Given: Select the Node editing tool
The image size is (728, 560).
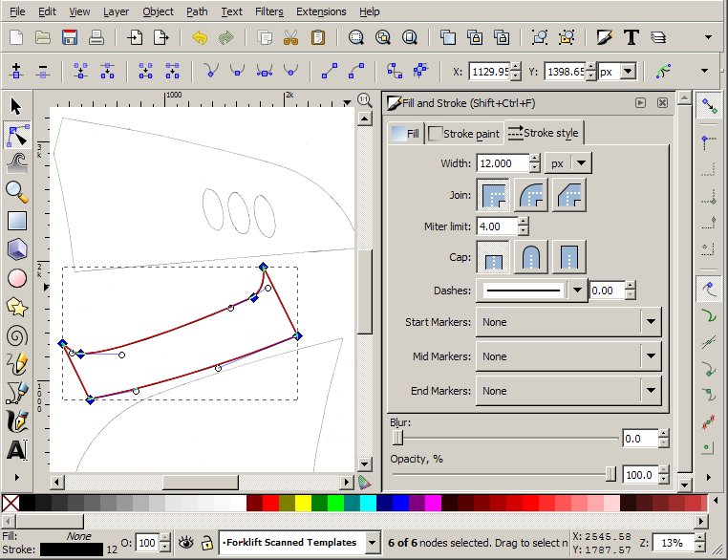Looking at the screenshot, I should click(16, 134).
